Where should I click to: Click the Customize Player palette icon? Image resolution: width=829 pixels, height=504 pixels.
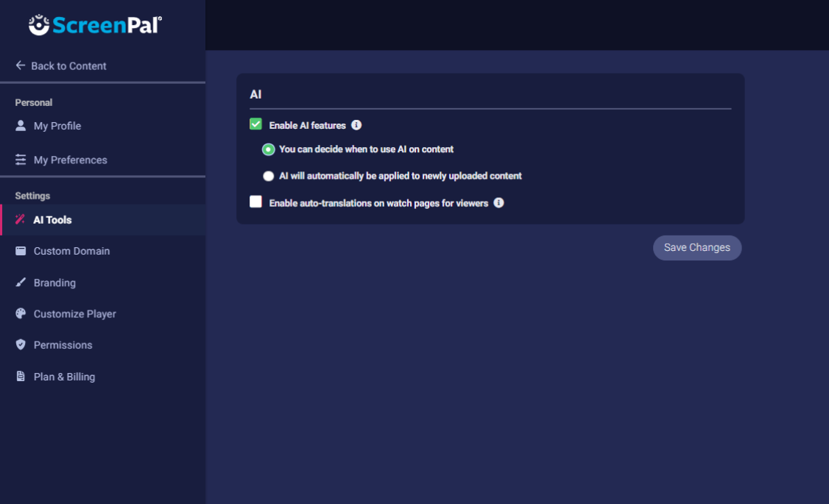click(21, 313)
